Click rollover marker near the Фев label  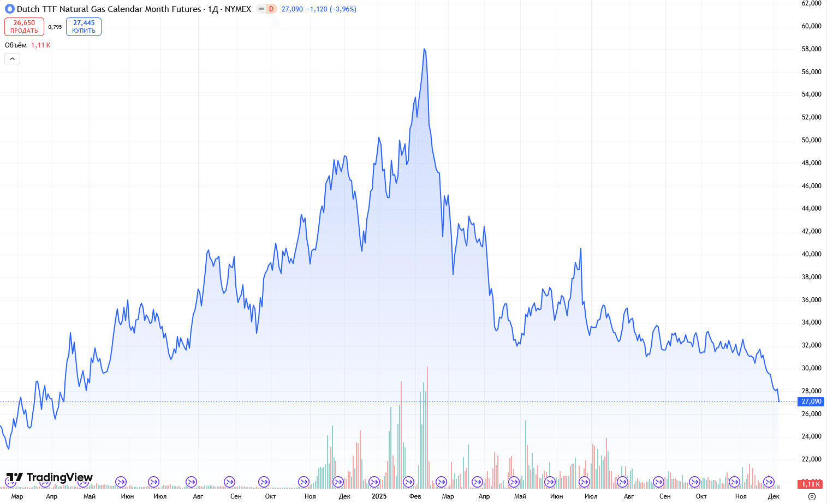click(x=408, y=482)
